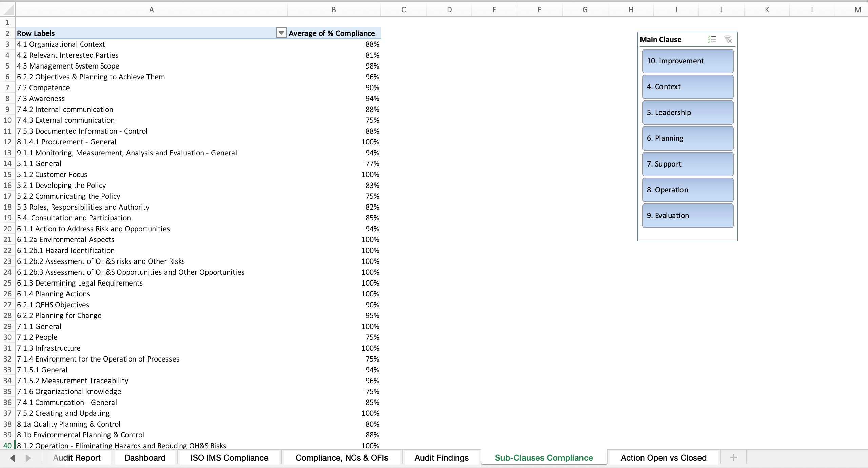Select the 10. Improvement slicer button
Image resolution: width=868 pixels, height=468 pixels.
[x=687, y=61]
